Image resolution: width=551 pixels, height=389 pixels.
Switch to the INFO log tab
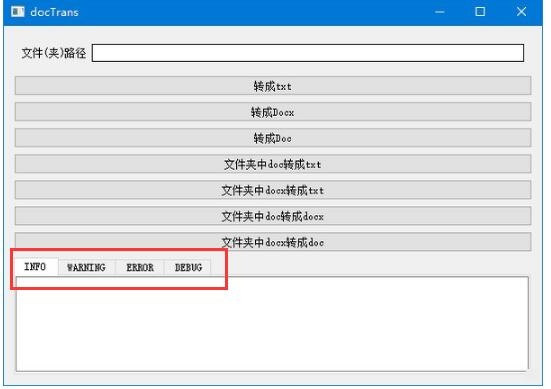[35, 267]
